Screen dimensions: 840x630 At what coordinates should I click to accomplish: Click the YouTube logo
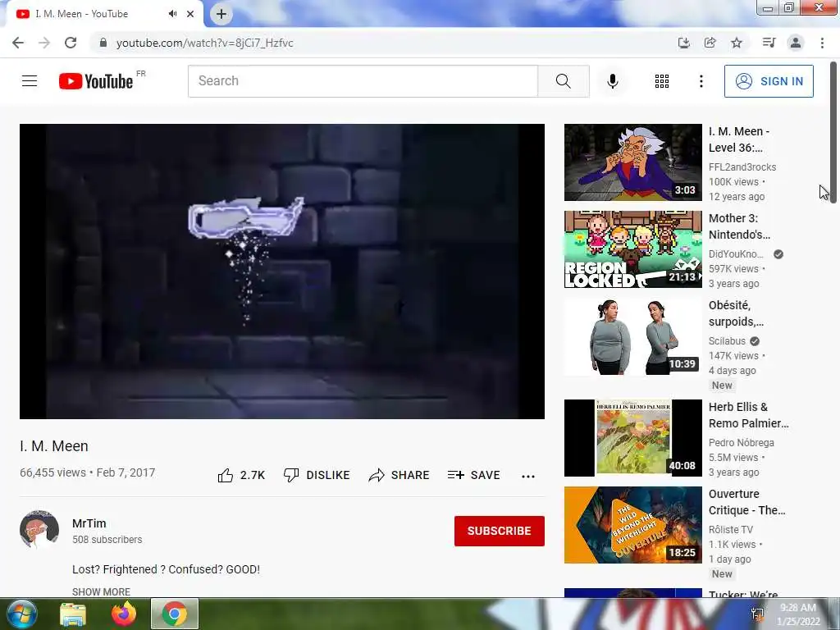96,81
